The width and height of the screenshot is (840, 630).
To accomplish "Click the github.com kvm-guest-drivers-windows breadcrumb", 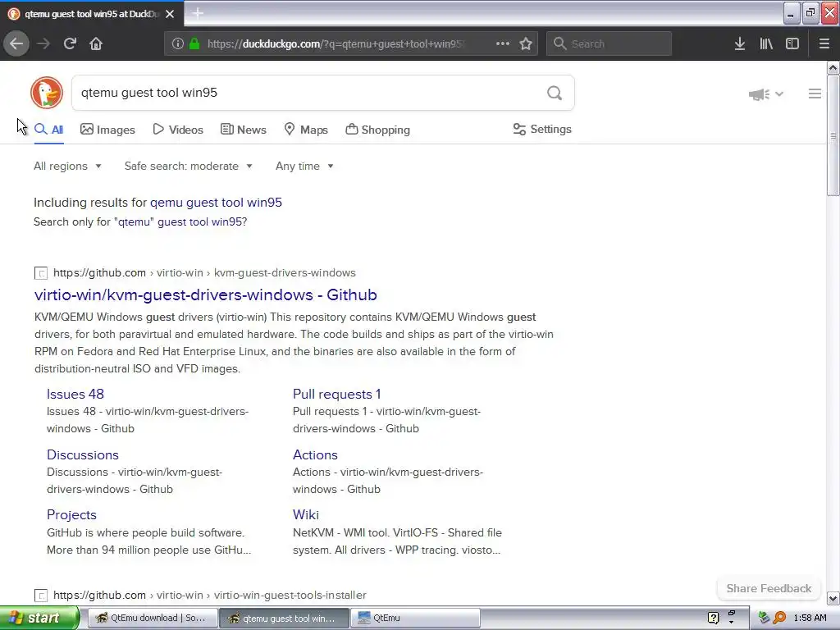I will coord(204,273).
